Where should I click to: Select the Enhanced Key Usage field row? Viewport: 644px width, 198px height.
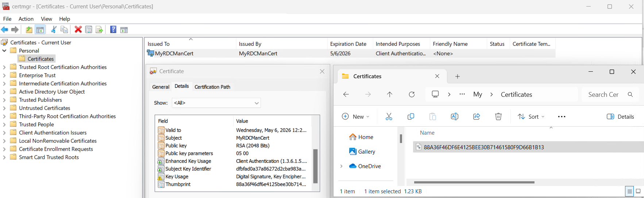tap(234, 161)
